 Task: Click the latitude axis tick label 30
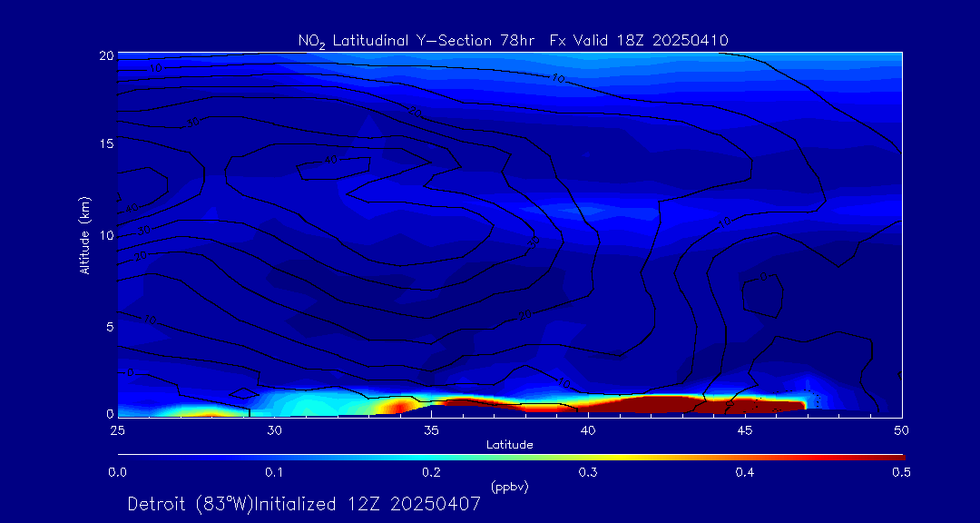(274, 429)
